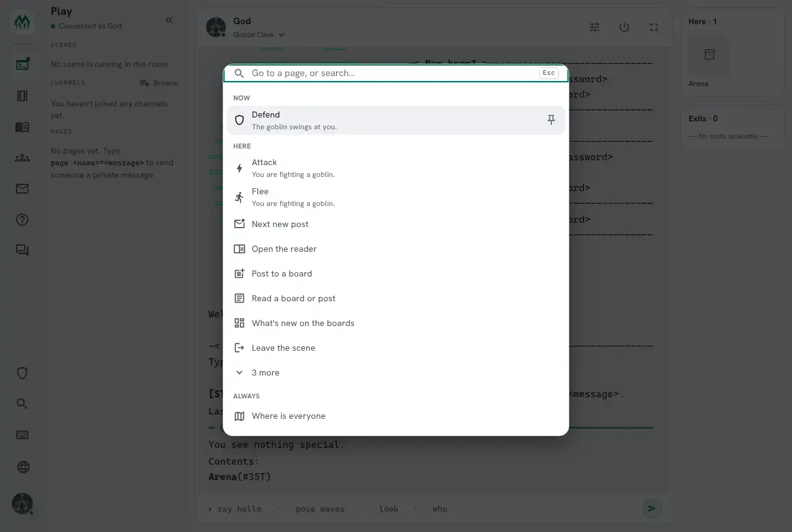The height and width of the screenshot is (532, 792).
Task: Collapse the Play sidebar panel
Action: pyautogui.click(x=169, y=20)
